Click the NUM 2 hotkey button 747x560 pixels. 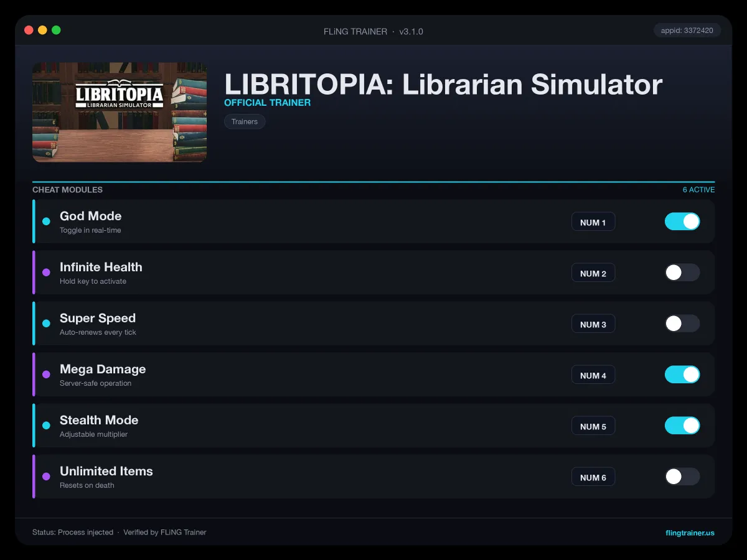point(593,273)
